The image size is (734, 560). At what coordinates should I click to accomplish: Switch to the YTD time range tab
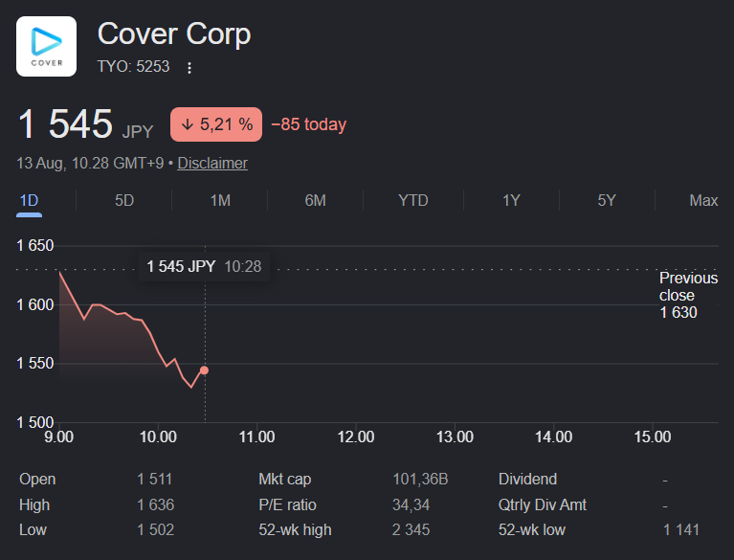tap(412, 200)
